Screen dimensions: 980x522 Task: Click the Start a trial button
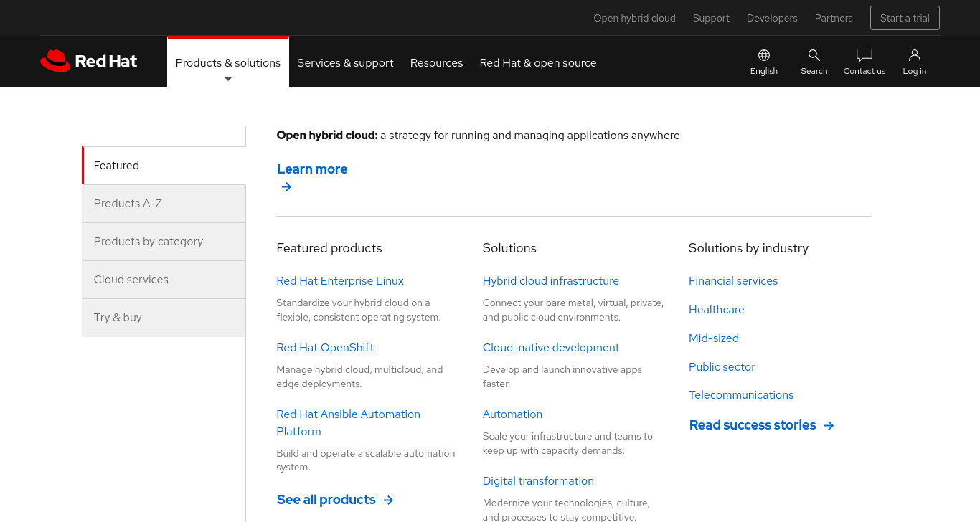[x=905, y=18]
